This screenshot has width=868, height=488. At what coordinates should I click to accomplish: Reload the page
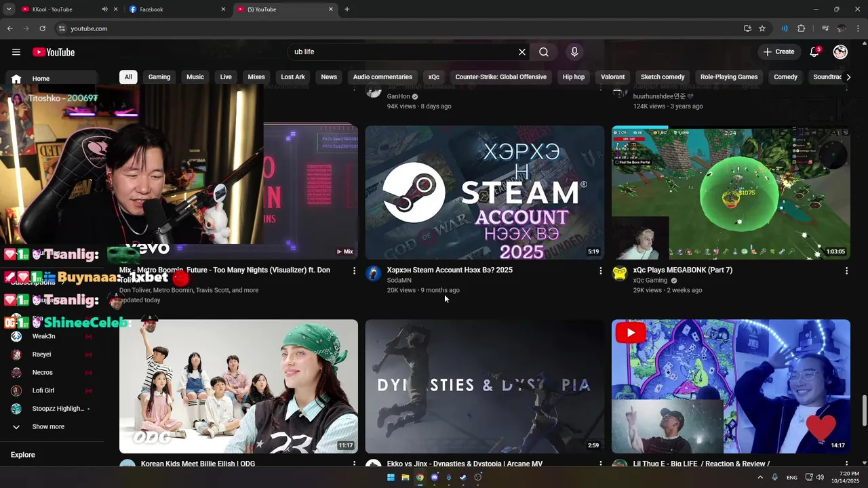[42, 28]
